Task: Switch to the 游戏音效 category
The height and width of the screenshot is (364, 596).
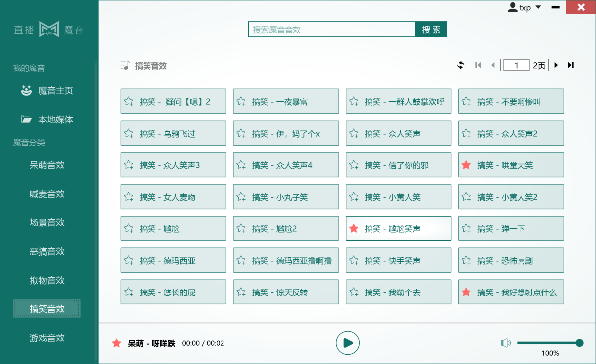Action: pyautogui.click(x=47, y=337)
